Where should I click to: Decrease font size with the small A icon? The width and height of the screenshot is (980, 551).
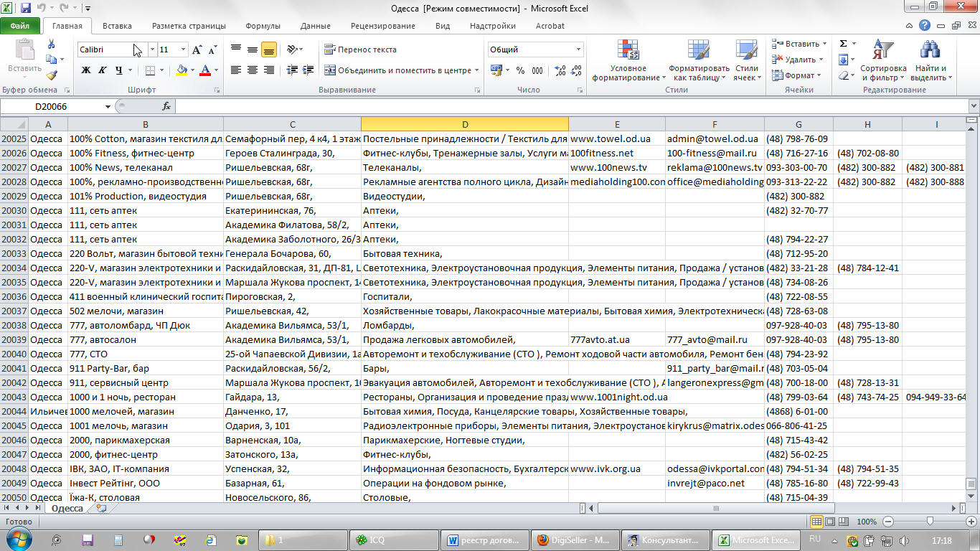pyautogui.click(x=213, y=50)
